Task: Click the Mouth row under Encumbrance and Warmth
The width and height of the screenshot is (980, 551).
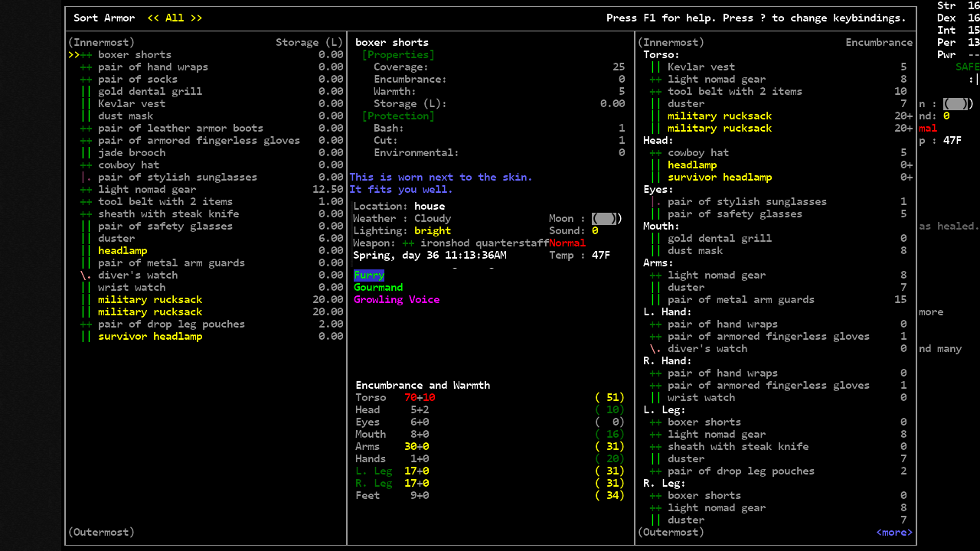Action: click(490, 434)
